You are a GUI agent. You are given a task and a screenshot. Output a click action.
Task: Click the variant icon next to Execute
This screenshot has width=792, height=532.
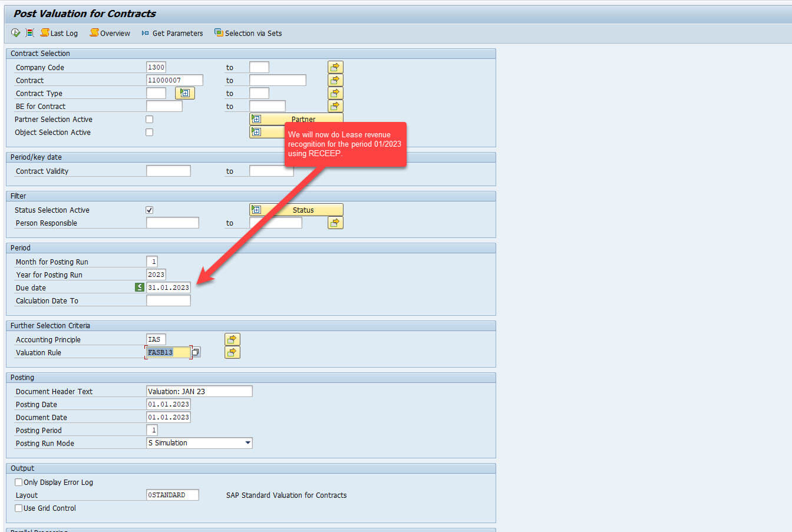click(29, 33)
